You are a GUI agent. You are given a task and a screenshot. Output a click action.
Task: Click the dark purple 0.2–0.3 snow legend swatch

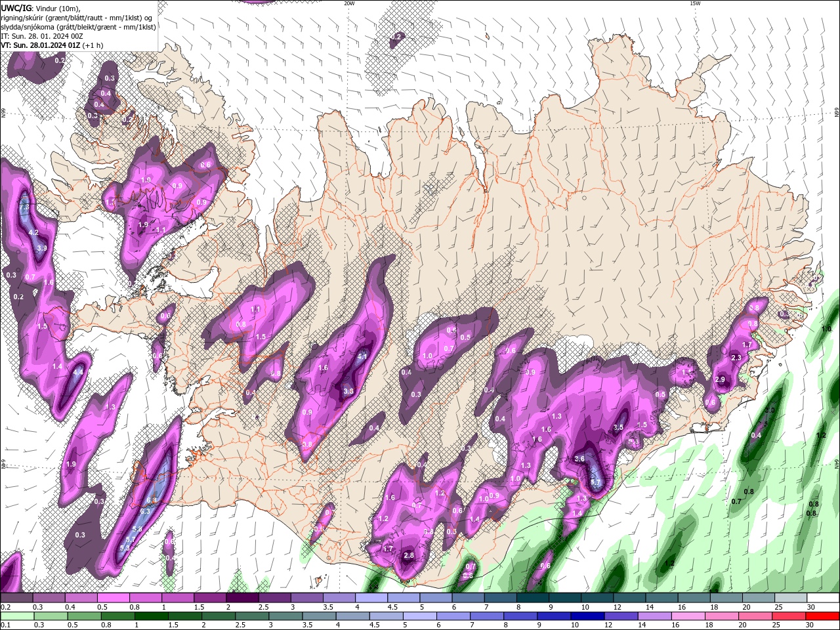[17, 598]
